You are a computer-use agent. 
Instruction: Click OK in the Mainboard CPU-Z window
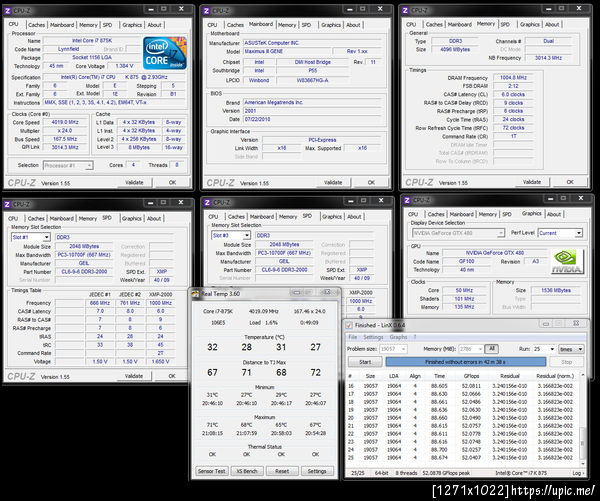pyautogui.click(x=371, y=183)
